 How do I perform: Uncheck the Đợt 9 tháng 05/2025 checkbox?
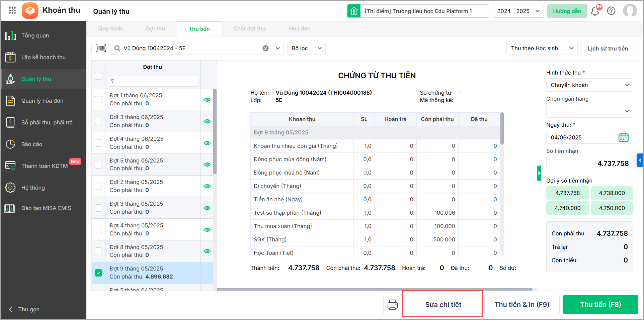[98, 273]
